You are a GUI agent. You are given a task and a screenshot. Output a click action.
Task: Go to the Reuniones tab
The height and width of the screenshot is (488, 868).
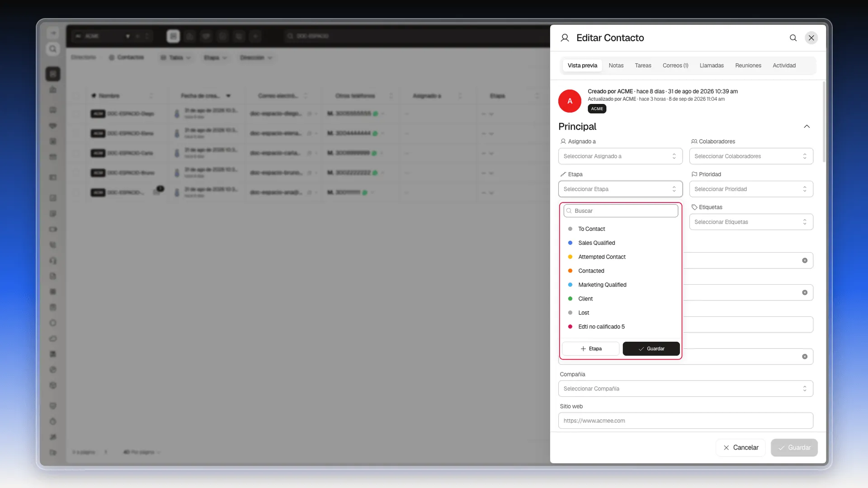pos(748,66)
